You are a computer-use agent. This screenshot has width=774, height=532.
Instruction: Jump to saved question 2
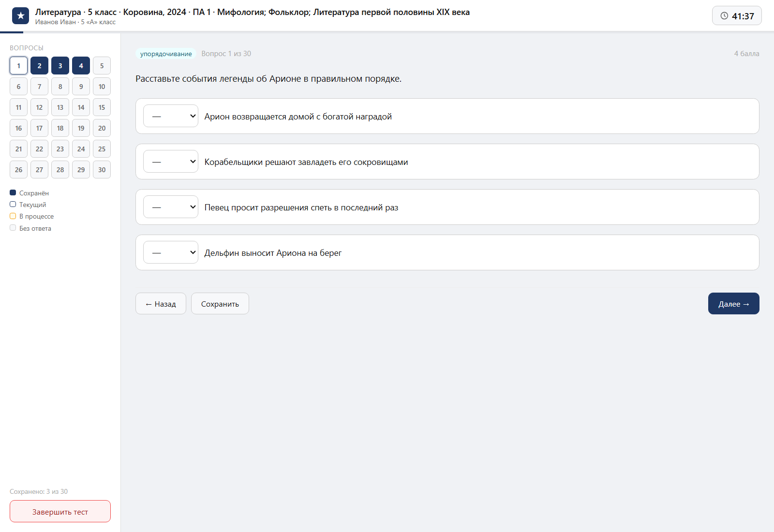tap(39, 66)
